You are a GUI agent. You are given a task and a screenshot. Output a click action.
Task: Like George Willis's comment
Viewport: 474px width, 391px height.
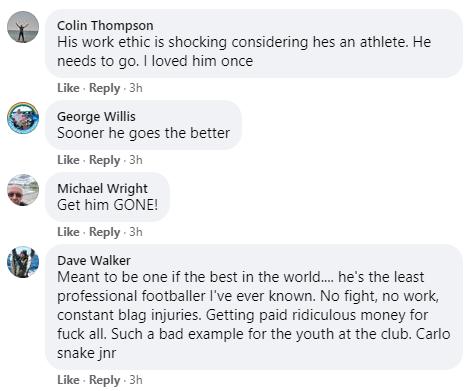tap(68, 160)
